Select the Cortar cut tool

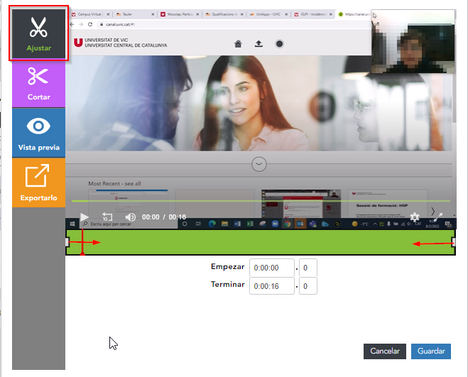[x=39, y=84]
